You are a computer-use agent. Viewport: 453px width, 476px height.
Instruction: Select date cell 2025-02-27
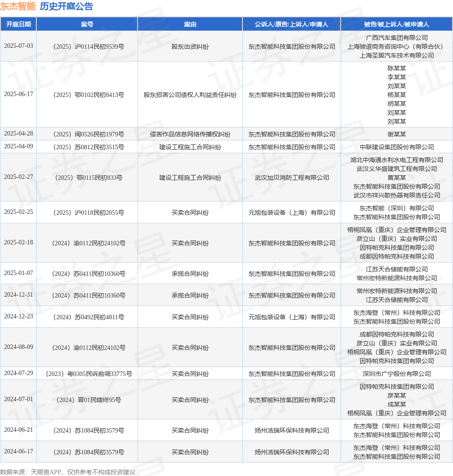pos(19,177)
